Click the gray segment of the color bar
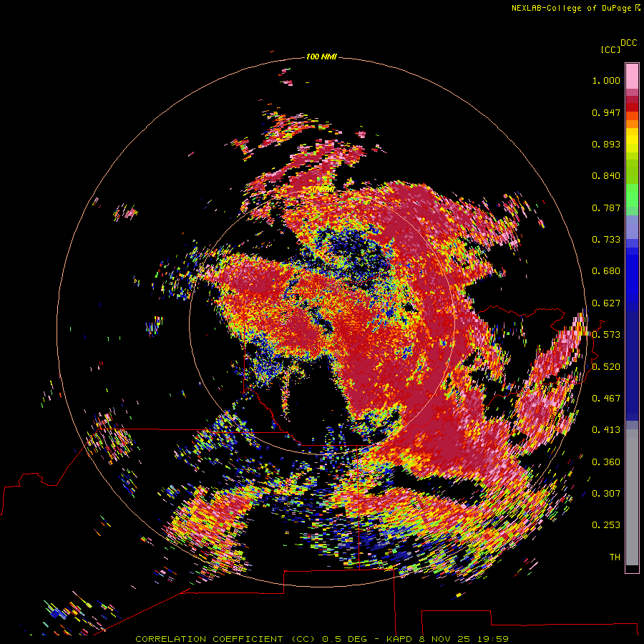Image resolution: width=644 pixels, height=644 pixels. coord(632,497)
